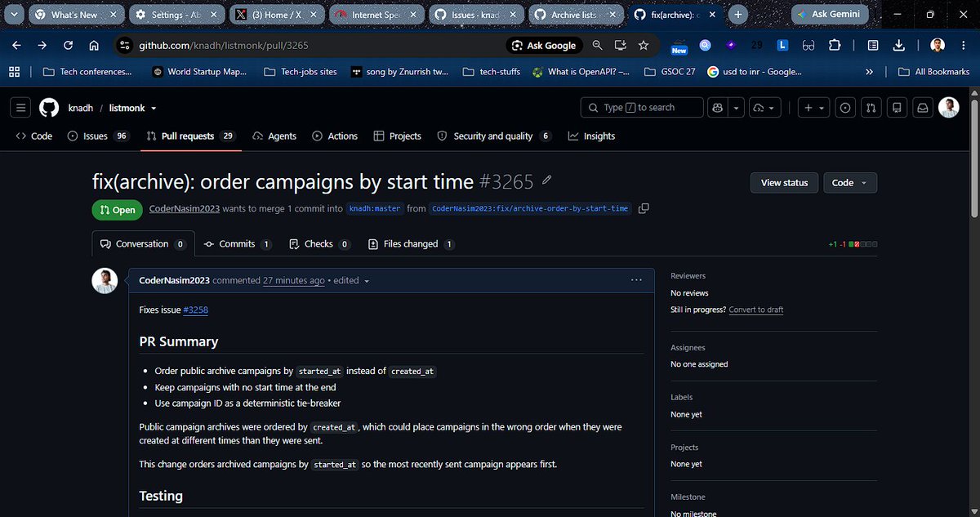Image resolution: width=980 pixels, height=517 pixels.
Task: Open a new browser tab
Action: 738,15
